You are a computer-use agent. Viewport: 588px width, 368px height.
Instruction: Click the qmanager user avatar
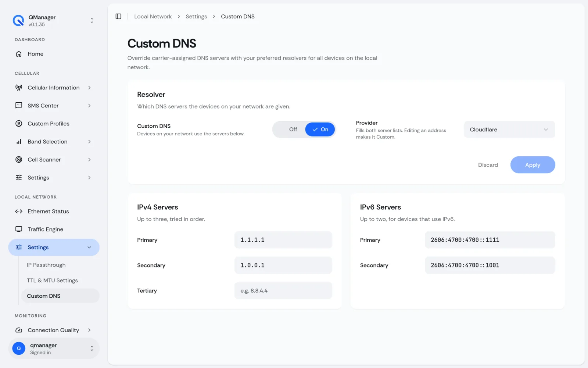(x=19, y=348)
